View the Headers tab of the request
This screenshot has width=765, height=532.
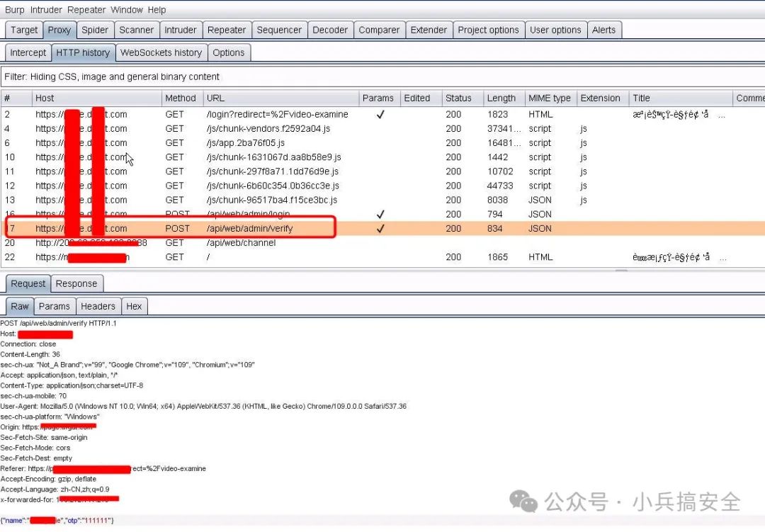tap(98, 306)
